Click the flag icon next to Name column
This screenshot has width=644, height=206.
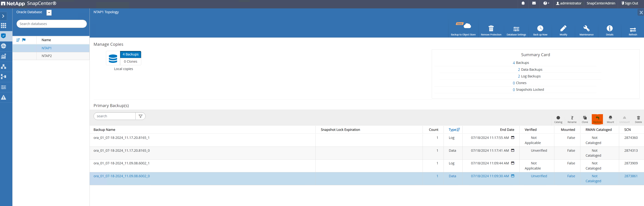[x=24, y=40]
